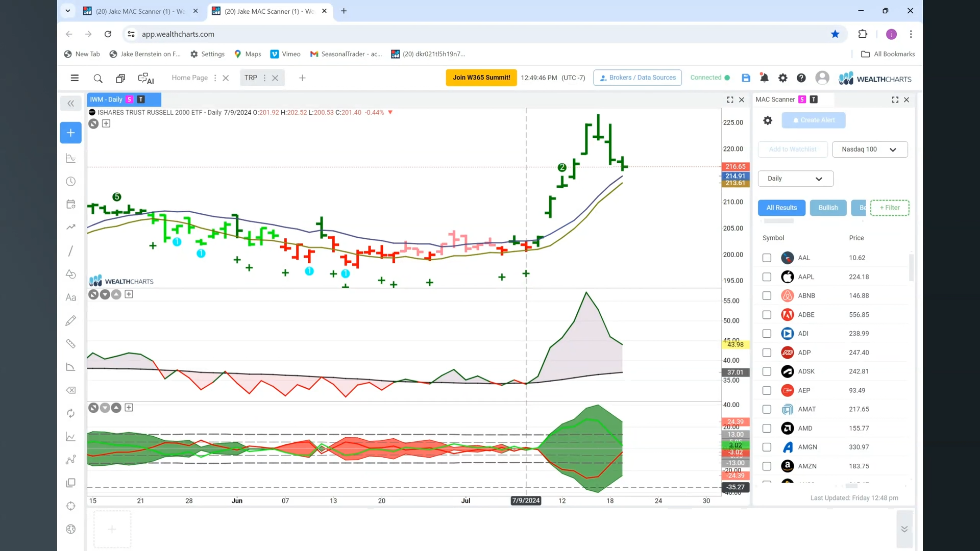This screenshot has width=980, height=551.
Task: Click the filter tabs horizontal scrollbar
Action: (778, 221)
